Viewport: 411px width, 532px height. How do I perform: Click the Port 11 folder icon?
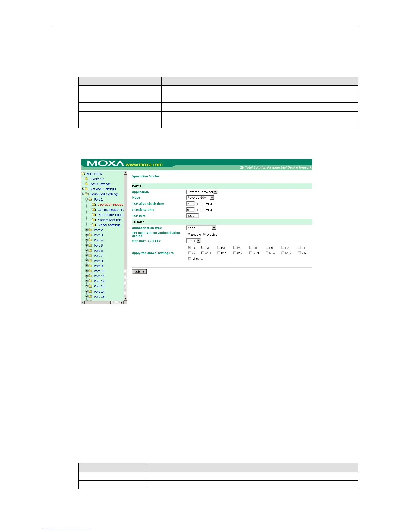[90, 276]
